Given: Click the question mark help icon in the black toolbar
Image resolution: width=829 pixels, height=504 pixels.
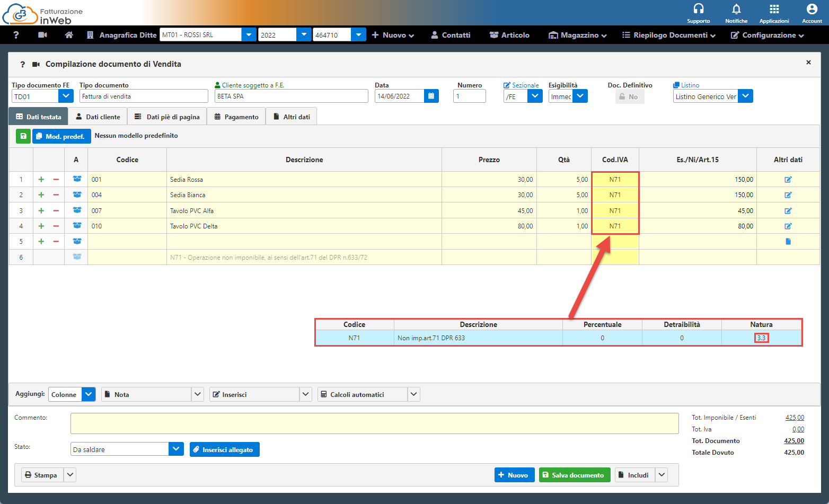Looking at the screenshot, I should click(16, 35).
